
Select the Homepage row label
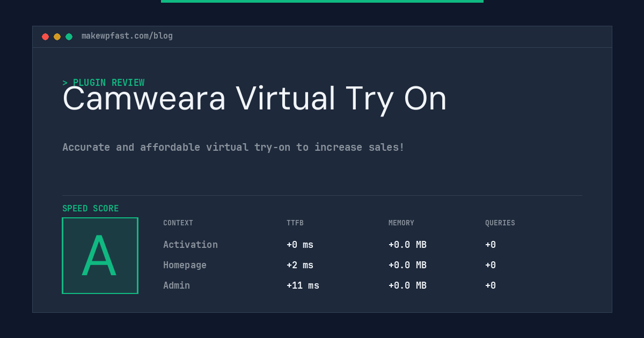click(x=185, y=265)
